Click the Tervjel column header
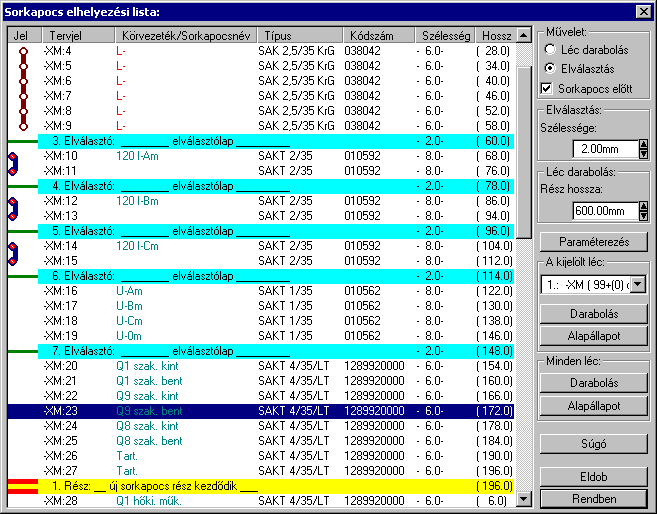 78,36
